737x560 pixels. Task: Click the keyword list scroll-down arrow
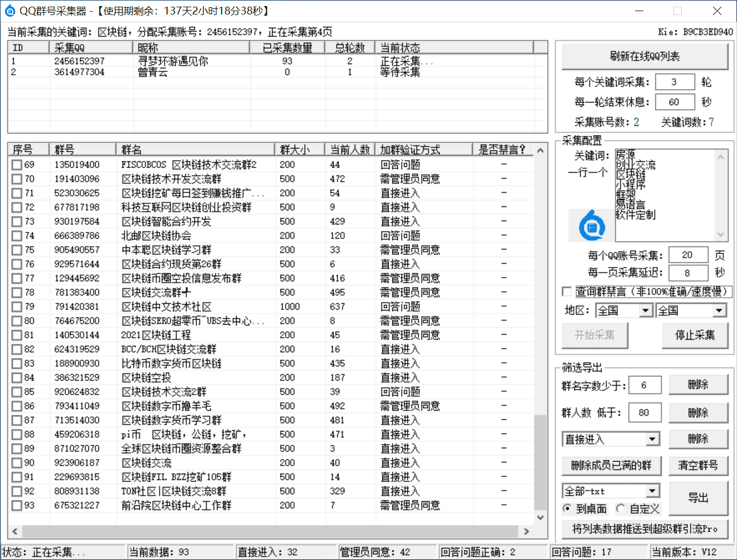point(721,234)
